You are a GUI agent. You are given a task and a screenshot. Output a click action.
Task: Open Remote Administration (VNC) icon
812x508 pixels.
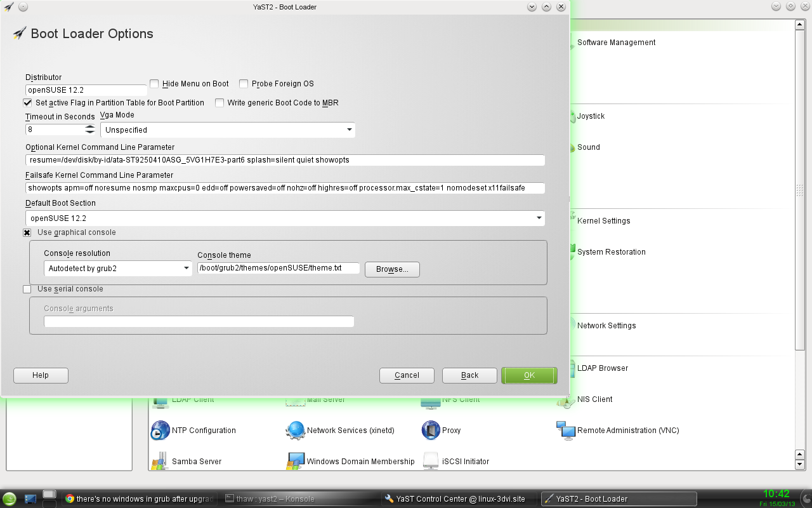[566, 431]
